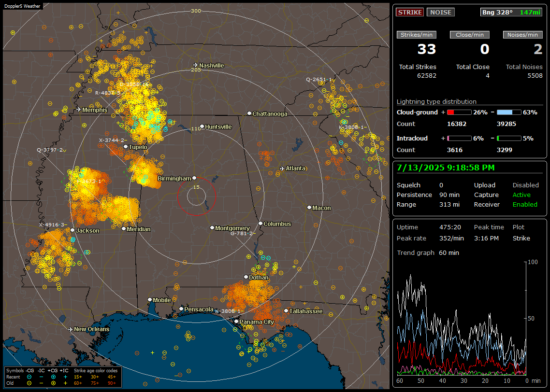
Task: Click the Jackson city dot
Action: pos(72,230)
